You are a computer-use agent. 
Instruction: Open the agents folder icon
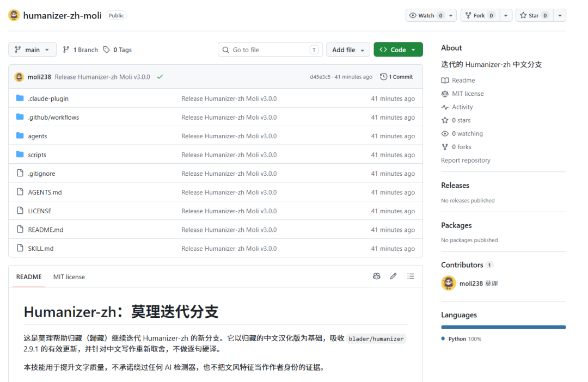coord(20,135)
